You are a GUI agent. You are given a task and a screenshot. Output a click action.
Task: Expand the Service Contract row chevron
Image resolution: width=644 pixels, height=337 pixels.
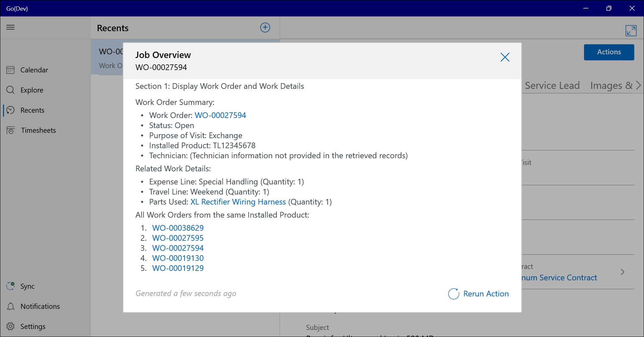point(623,272)
